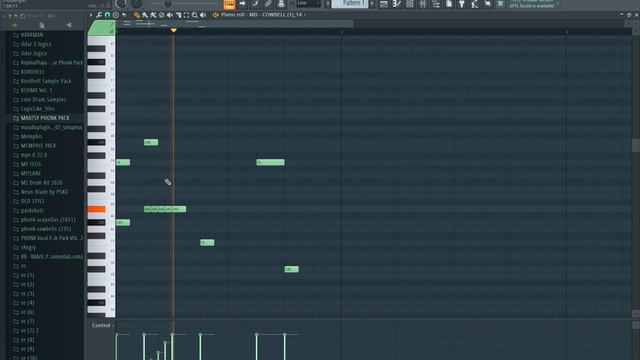Screen dimensions: 640x360
Task: Click the plus button after Pattern 1
Action: click(x=372, y=4)
